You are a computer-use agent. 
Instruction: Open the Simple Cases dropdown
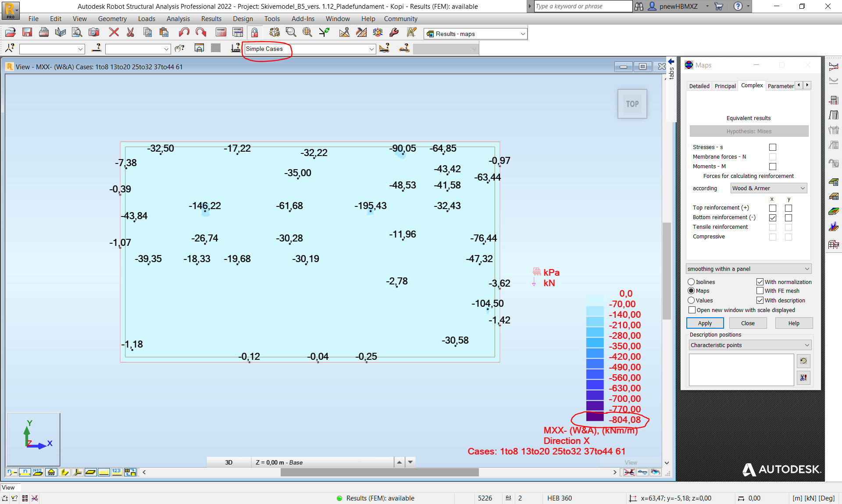coord(371,49)
